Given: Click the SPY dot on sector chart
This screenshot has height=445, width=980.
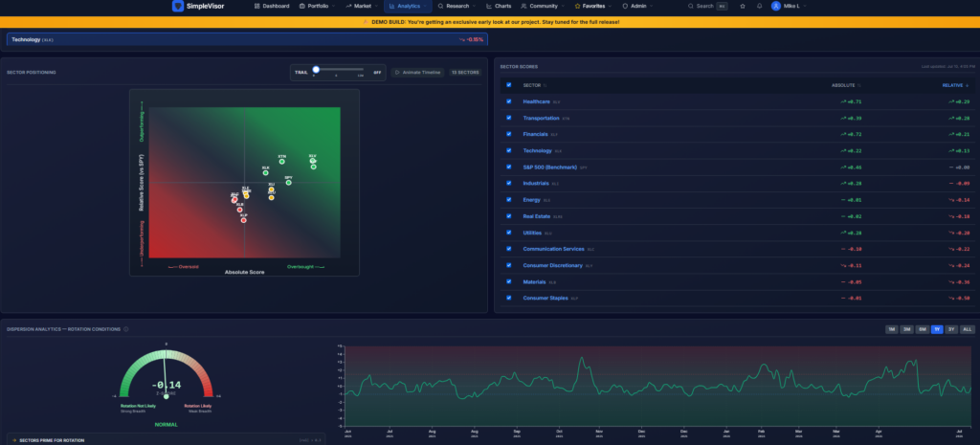Looking at the screenshot, I should click(289, 183).
